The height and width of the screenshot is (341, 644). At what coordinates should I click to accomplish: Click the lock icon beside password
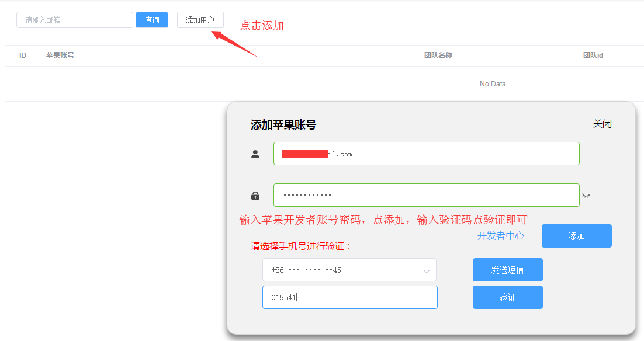coord(255,196)
